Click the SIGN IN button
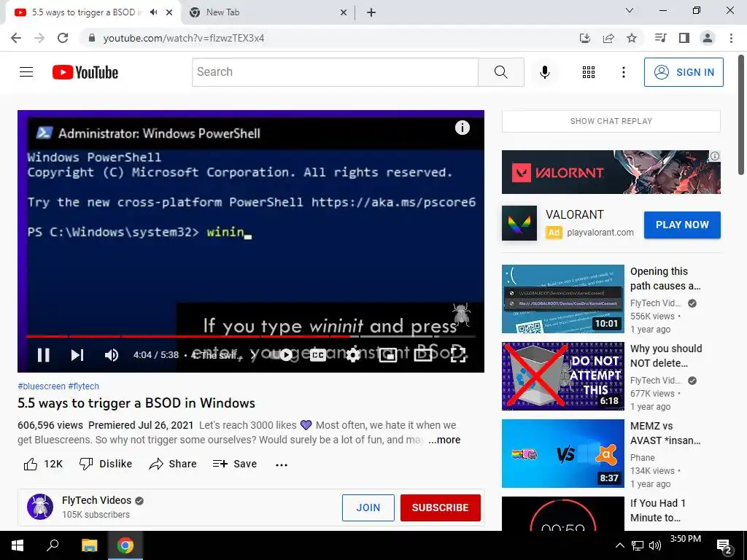 coord(684,72)
